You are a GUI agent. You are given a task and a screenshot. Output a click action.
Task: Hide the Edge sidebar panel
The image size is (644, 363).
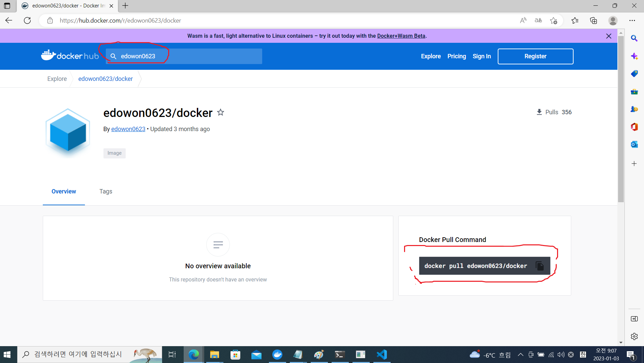[634, 319]
